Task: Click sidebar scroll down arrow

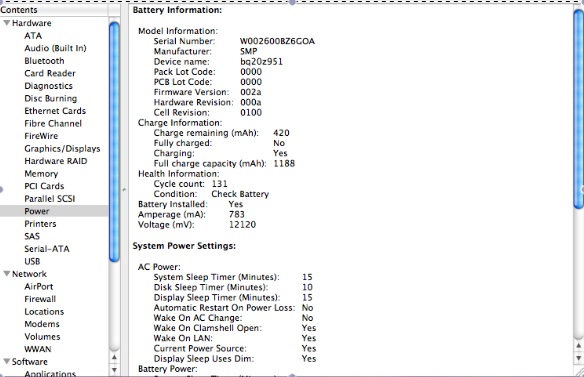Action: click(x=114, y=370)
